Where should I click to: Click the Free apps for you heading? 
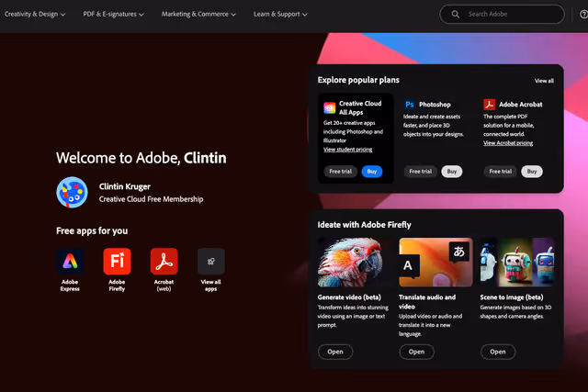click(x=92, y=231)
